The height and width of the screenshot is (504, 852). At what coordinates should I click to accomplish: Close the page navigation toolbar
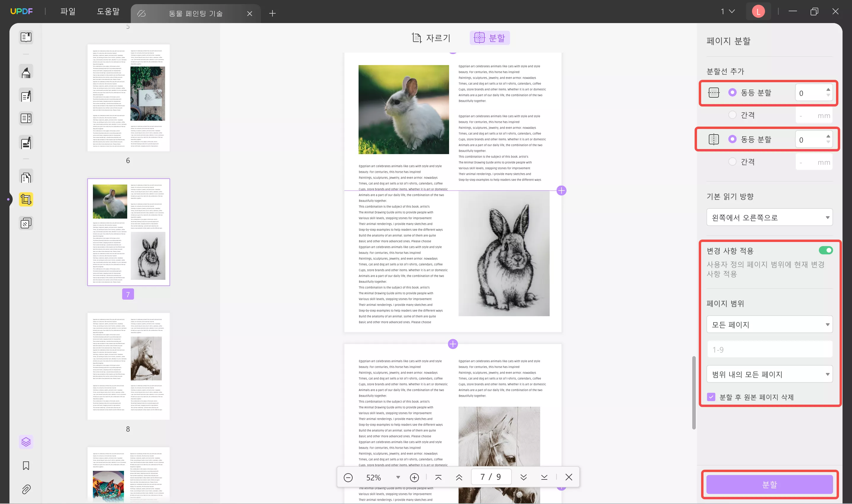pyautogui.click(x=569, y=477)
